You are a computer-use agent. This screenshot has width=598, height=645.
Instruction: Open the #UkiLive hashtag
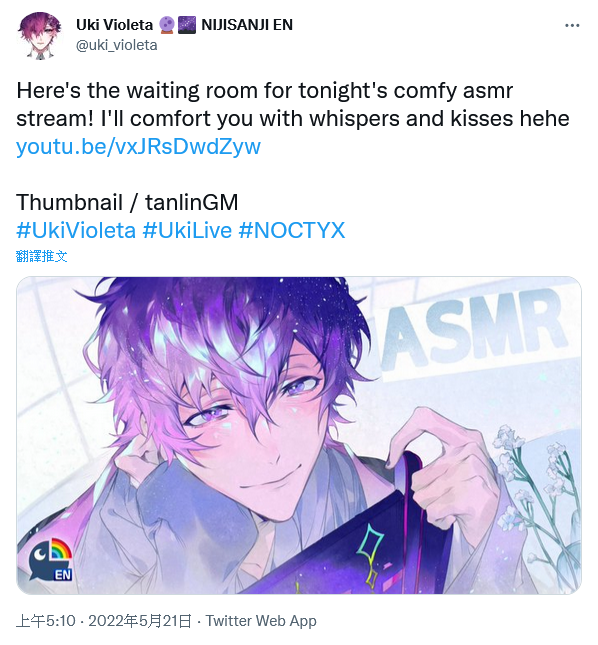coord(187,230)
